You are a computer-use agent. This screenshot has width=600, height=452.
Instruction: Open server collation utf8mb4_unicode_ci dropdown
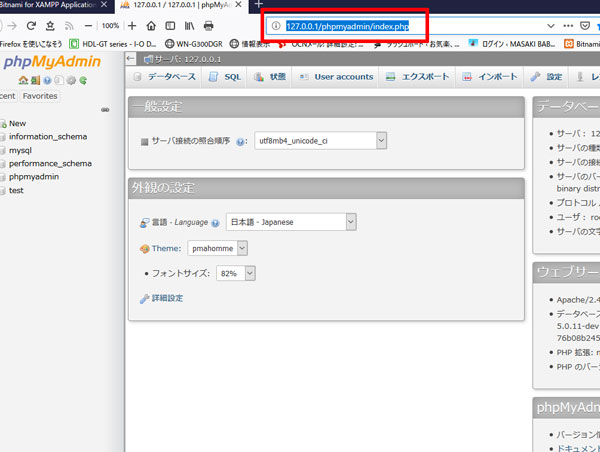click(x=321, y=141)
